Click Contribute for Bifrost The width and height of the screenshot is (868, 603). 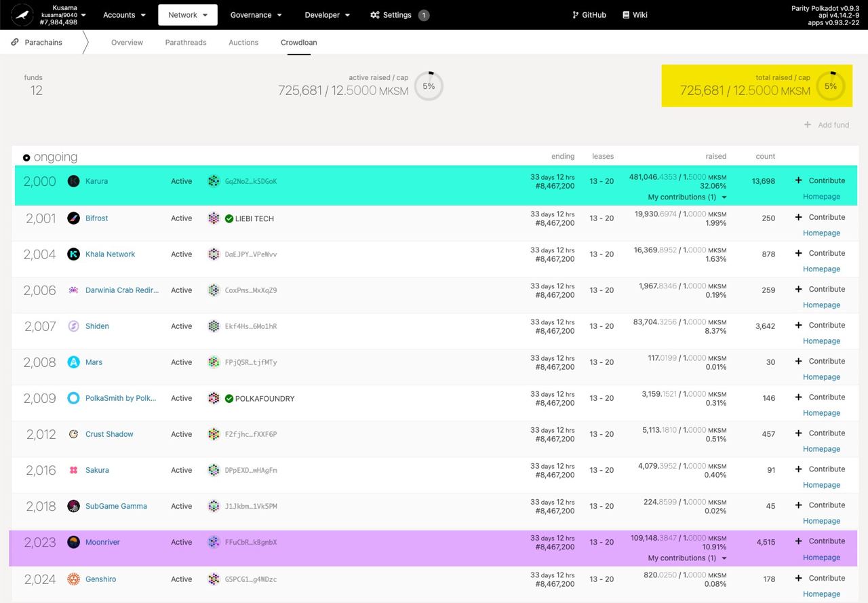coord(820,217)
